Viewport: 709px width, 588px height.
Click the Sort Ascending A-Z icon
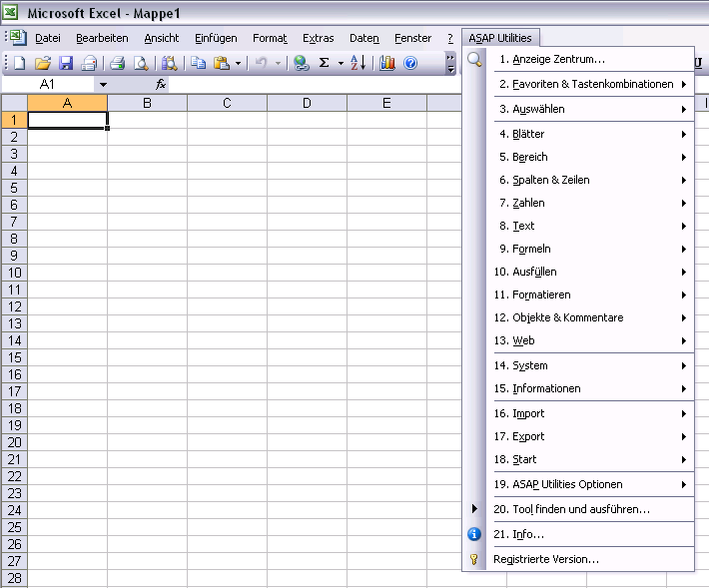point(358,63)
